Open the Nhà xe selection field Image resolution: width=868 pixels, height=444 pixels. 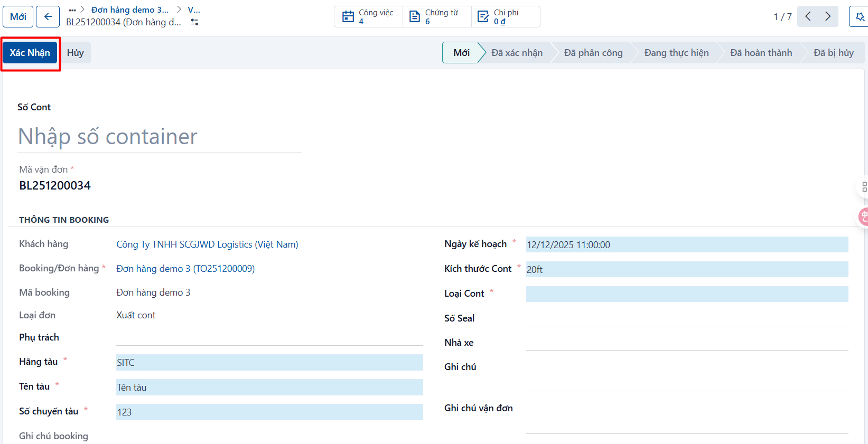click(687, 343)
